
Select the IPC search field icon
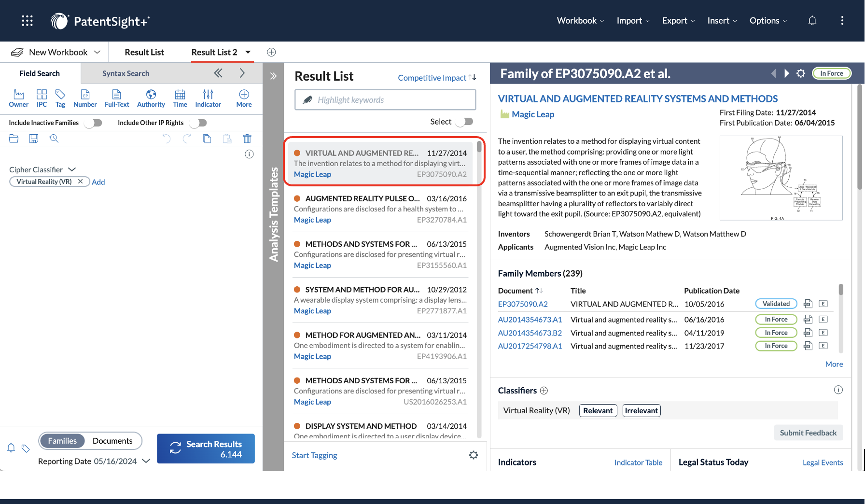(x=42, y=98)
